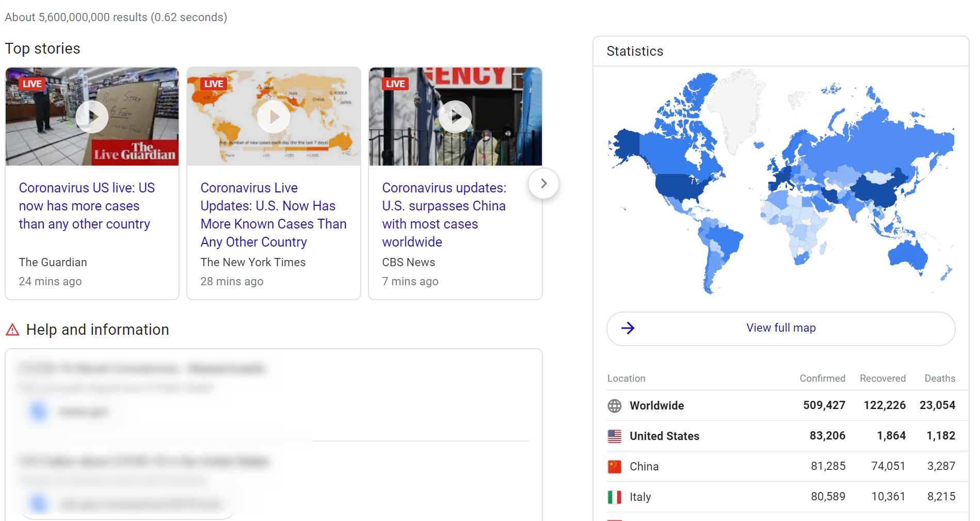Open 'Coronavirus updates: U.S. surpasses China' link
This screenshot has width=980, height=521.
click(x=444, y=215)
